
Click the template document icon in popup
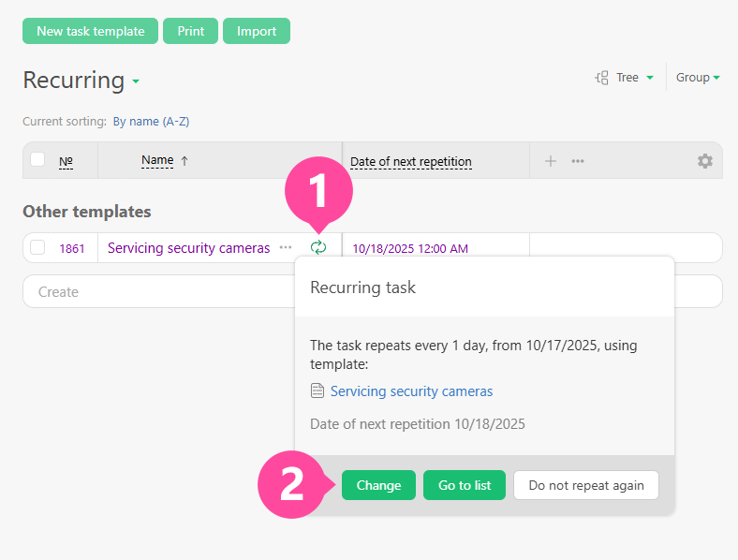(317, 391)
